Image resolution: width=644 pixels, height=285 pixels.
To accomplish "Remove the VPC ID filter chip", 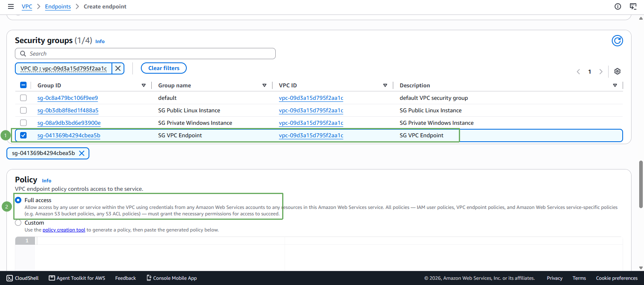I will point(118,68).
